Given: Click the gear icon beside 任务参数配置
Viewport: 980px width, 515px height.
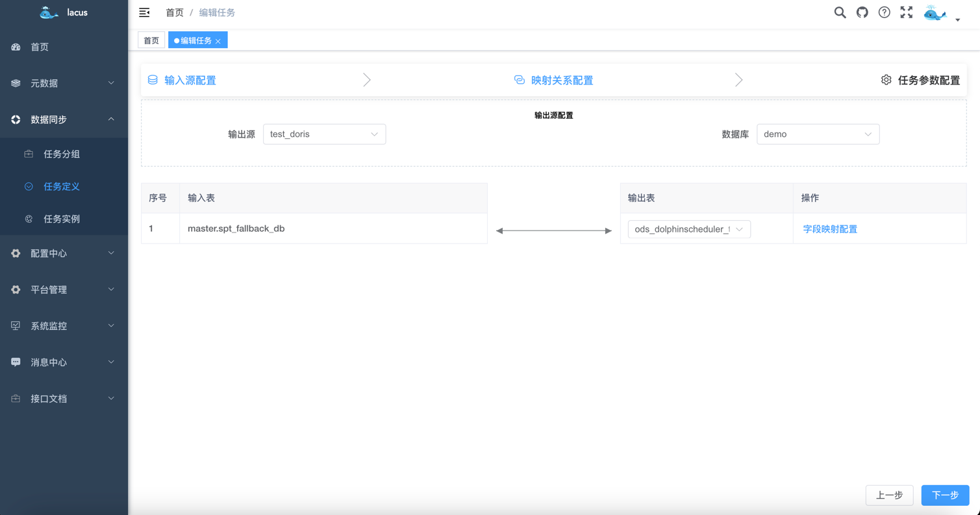Looking at the screenshot, I should 886,80.
